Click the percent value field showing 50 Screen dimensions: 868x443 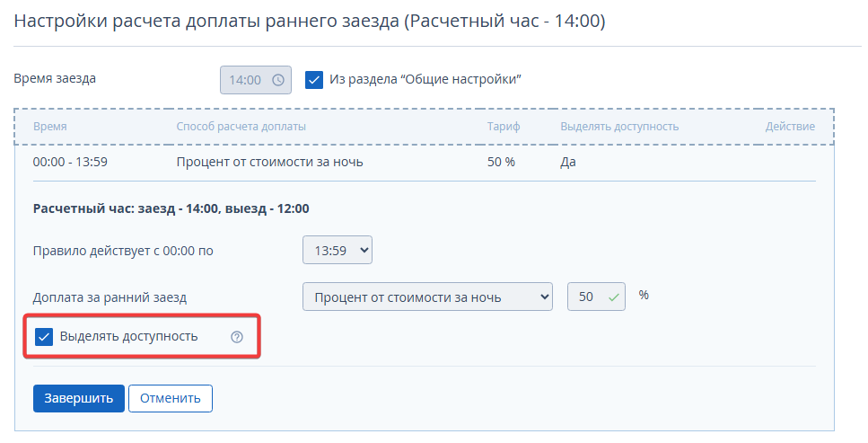click(596, 297)
